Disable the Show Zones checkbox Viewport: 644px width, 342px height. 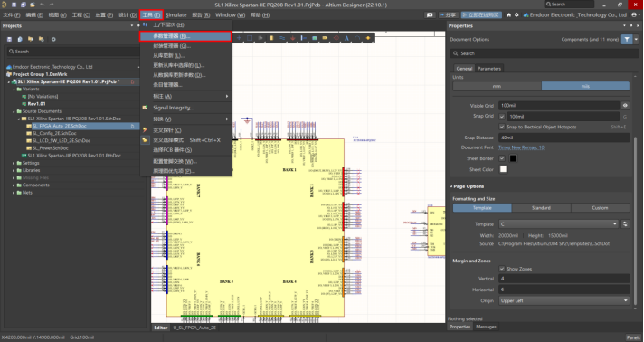click(x=501, y=269)
